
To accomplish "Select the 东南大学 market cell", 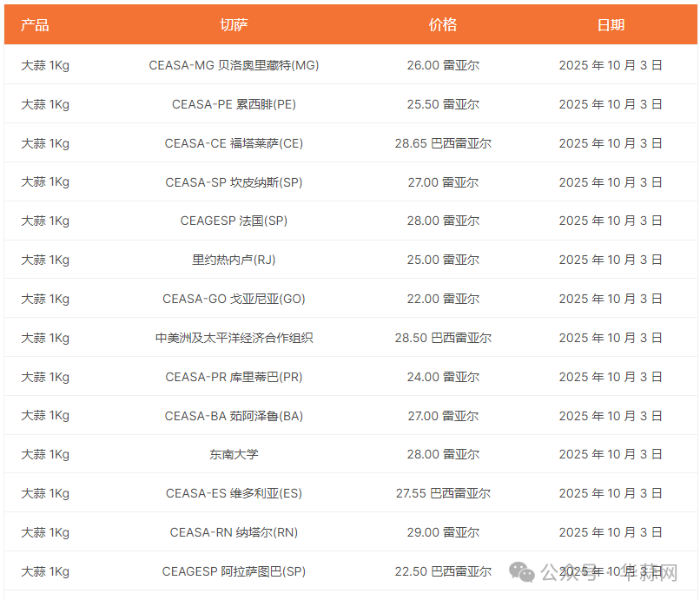I will click(x=234, y=454).
